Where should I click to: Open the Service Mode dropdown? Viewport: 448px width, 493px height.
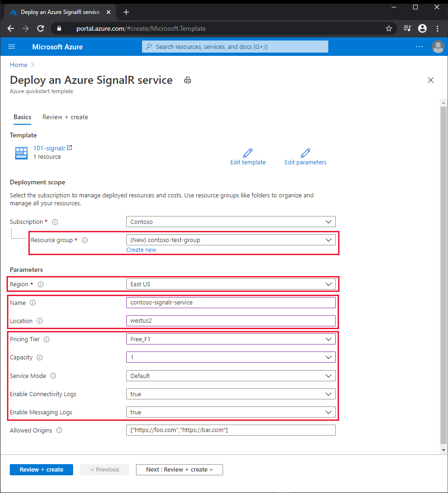[231, 376]
